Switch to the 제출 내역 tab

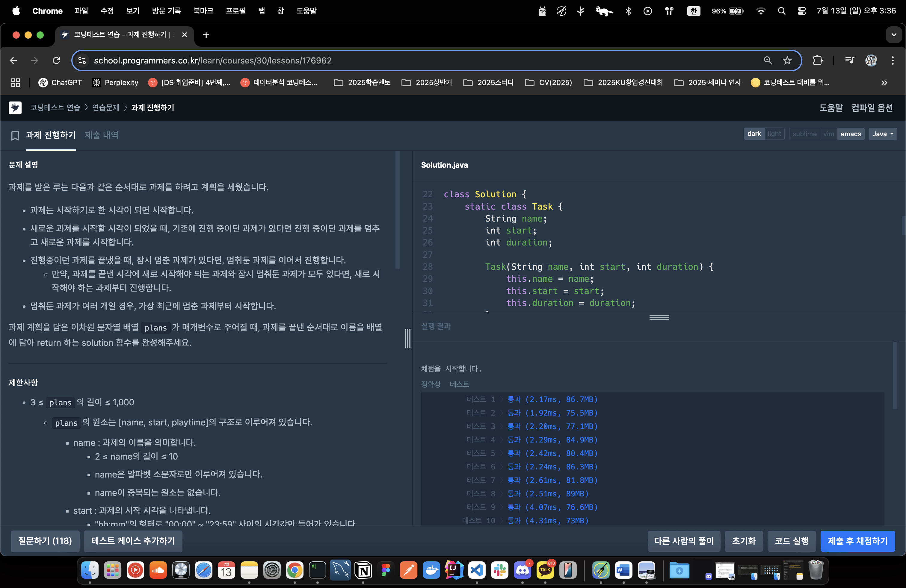tap(101, 135)
